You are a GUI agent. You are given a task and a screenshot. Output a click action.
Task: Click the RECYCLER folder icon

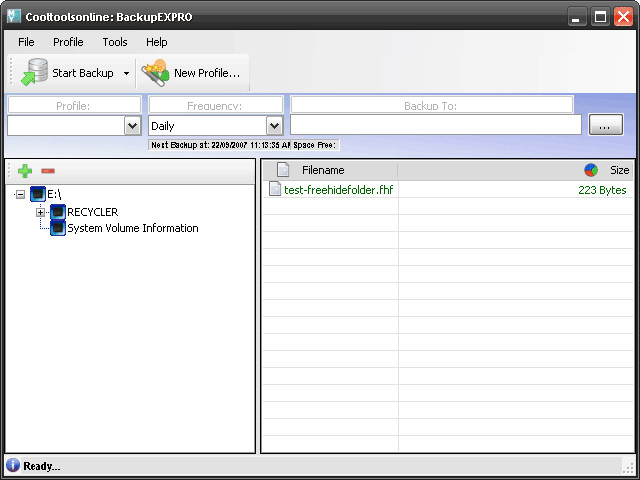[x=58, y=212]
